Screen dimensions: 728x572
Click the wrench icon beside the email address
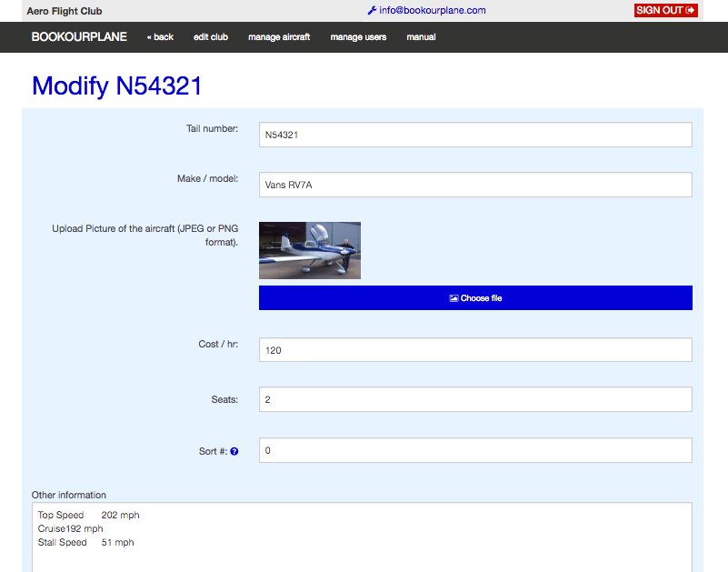tap(372, 10)
